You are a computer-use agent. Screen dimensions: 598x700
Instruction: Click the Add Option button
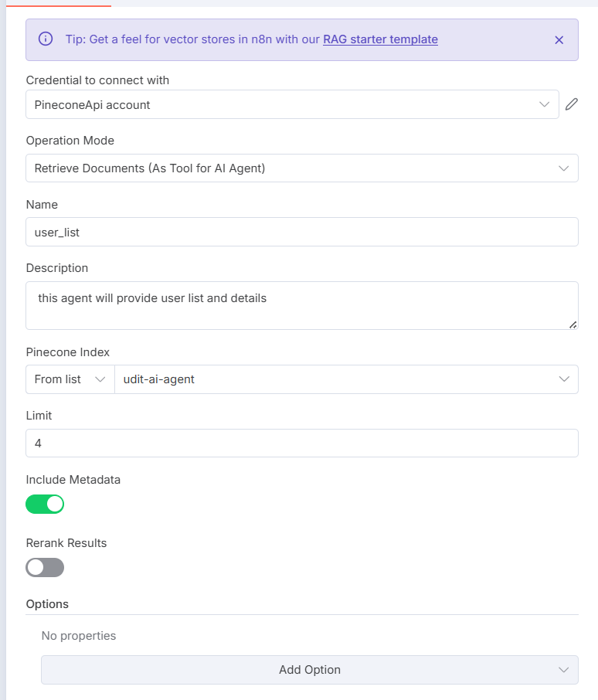click(309, 670)
